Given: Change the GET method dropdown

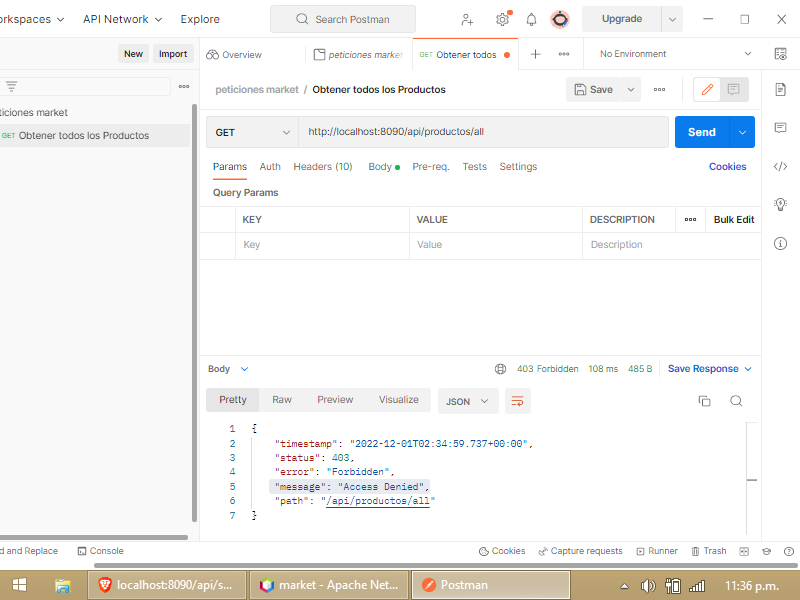Looking at the screenshot, I should [252, 132].
